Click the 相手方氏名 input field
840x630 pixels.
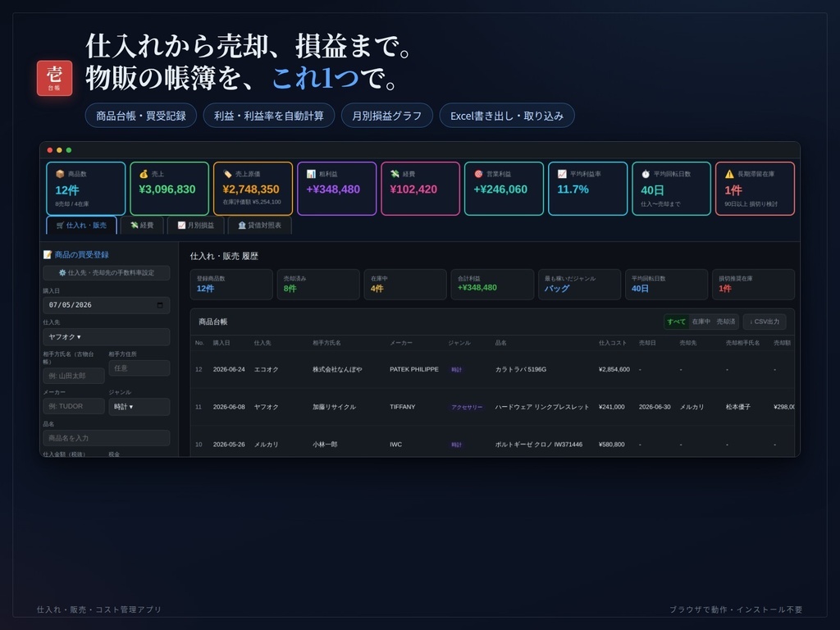pyautogui.click(x=74, y=376)
